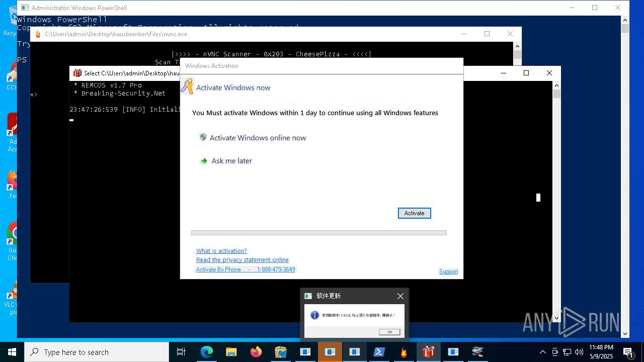Click the taskbar search box
The height and width of the screenshot is (362, 644).
pos(97,352)
